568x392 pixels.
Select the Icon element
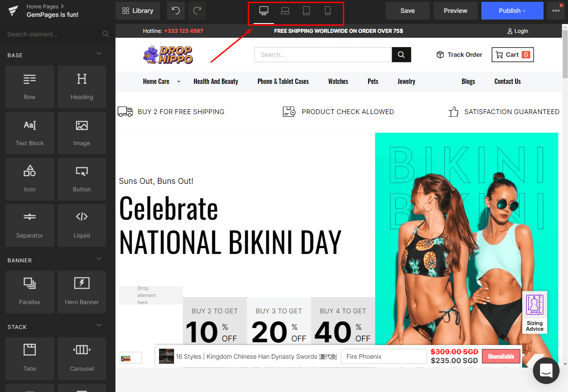(x=30, y=179)
